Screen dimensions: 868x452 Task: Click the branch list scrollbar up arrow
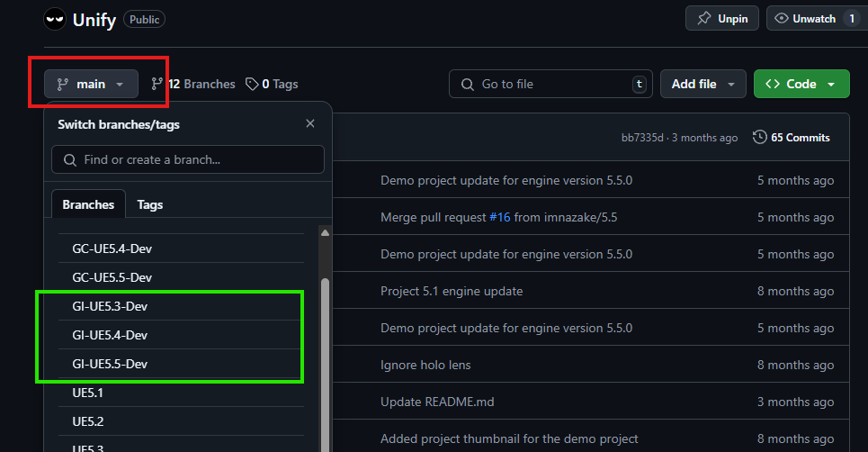[x=325, y=232]
